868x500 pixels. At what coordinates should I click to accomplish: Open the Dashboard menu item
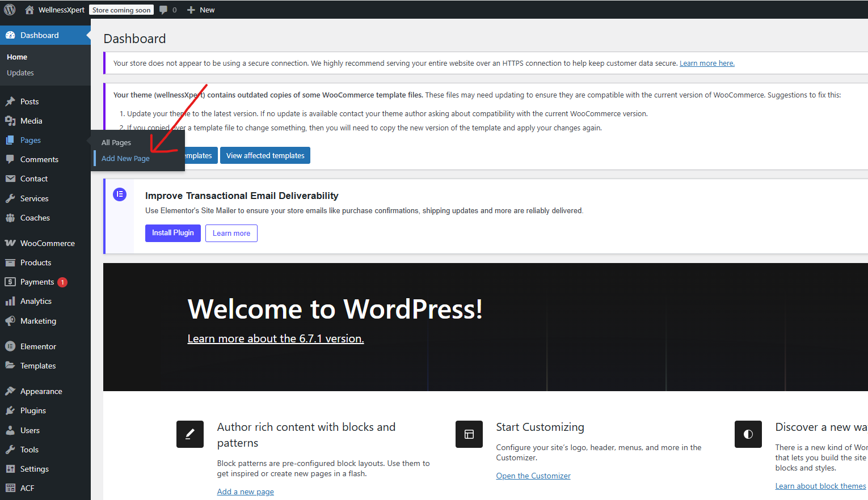(45, 35)
